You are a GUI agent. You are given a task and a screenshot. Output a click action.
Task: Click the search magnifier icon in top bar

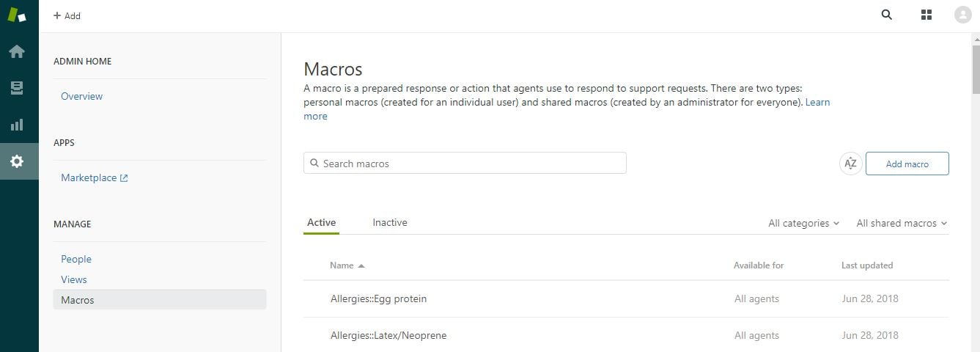coord(887,15)
